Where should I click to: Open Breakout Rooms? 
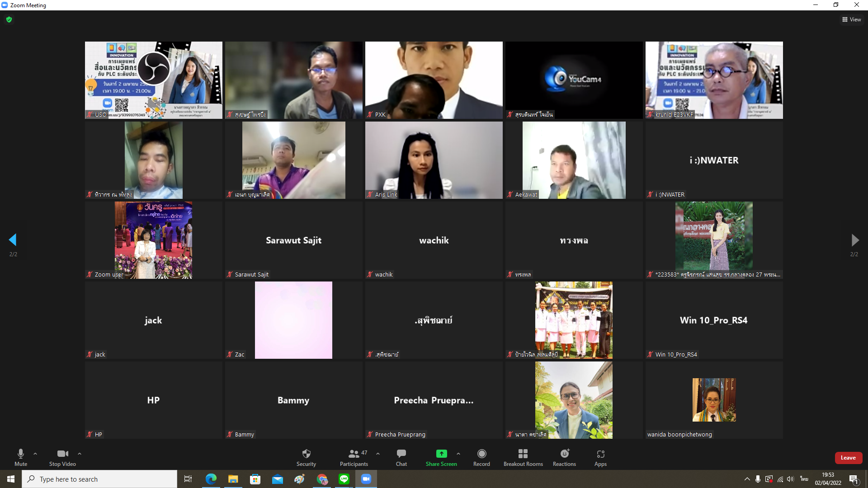click(523, 457)
